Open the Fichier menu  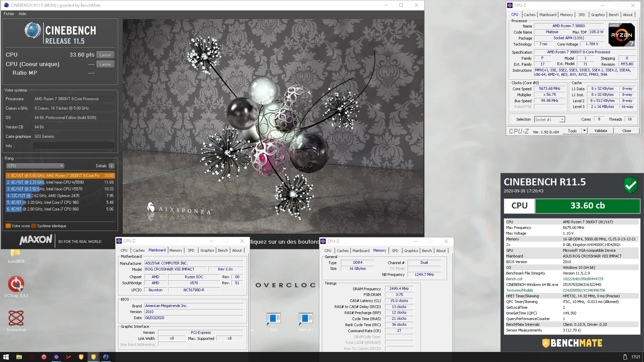coord(9,14)
